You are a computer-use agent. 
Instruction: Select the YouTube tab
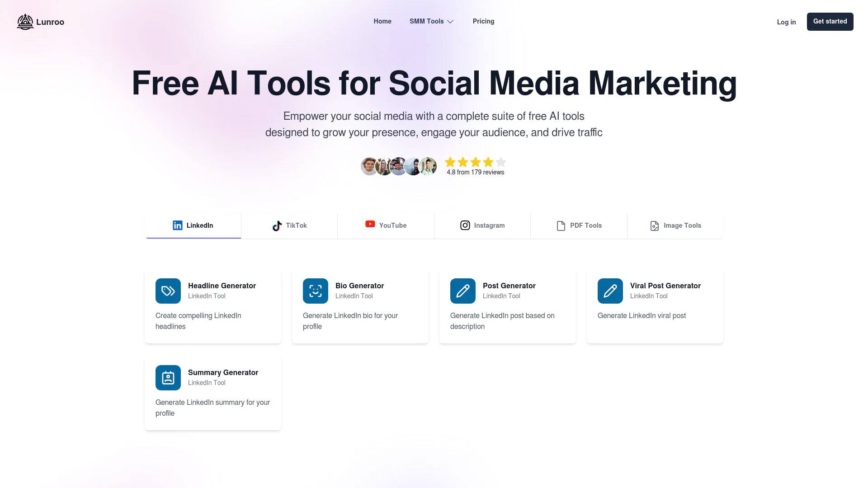pos(386,225)
